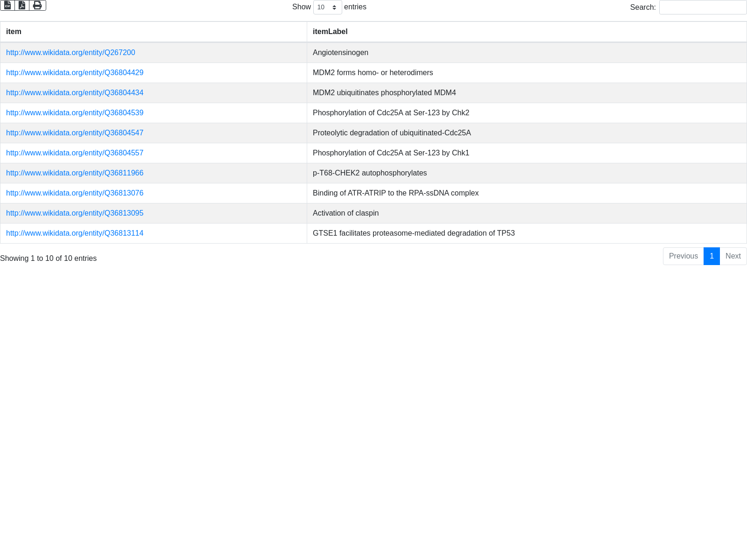The width and height of the screenshot is (747, 560).
Task: Open the Q36813076 Wikidata entity
Action: coord(75,193)
